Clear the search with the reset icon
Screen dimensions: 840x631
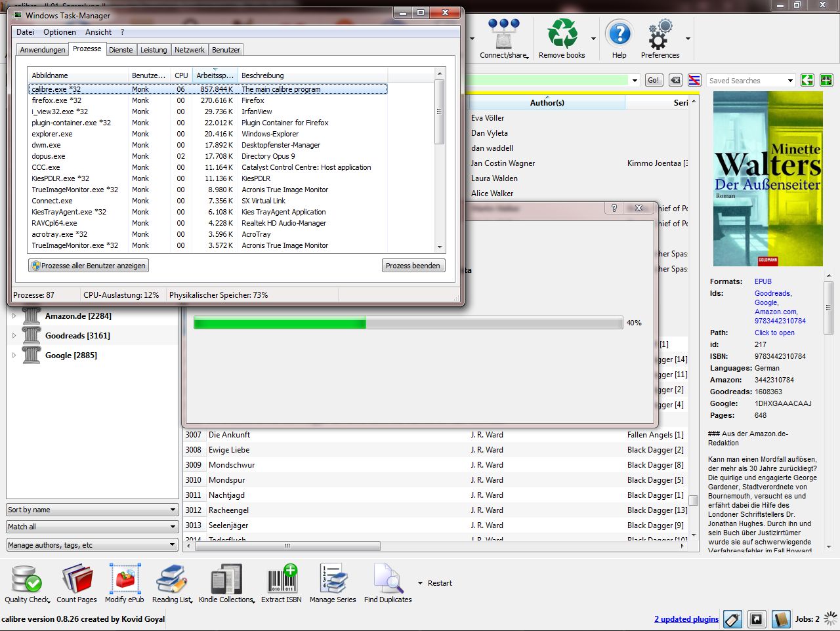(675, 80)
